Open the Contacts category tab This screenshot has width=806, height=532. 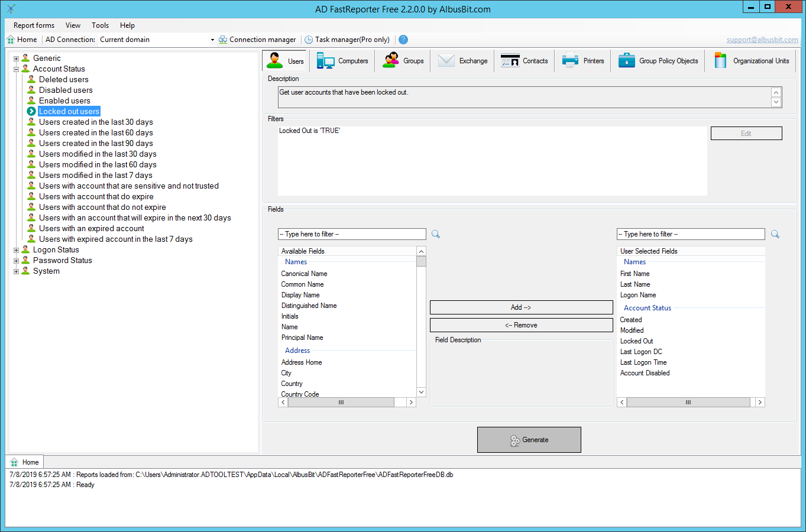point(524,61)
